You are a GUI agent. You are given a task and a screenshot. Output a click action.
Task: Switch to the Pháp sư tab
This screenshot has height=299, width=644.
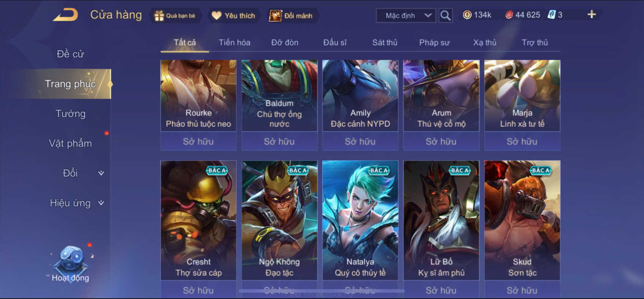pyautogui.click(x=434, y=43)
